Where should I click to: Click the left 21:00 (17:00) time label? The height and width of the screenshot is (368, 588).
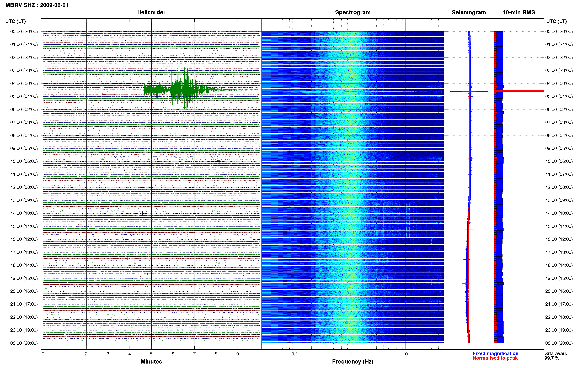point(24,304)
